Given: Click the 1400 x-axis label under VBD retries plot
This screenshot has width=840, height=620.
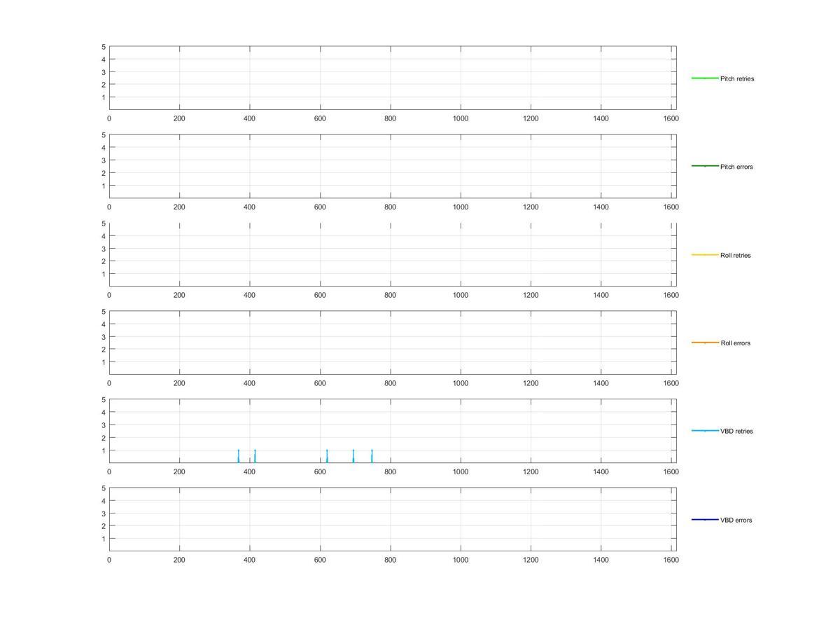Looking at the screenshot, I should tap(601, 472).
